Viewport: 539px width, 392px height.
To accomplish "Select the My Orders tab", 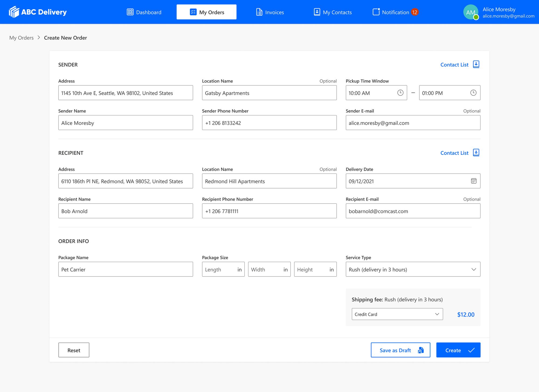I will [x=206, y=12].
